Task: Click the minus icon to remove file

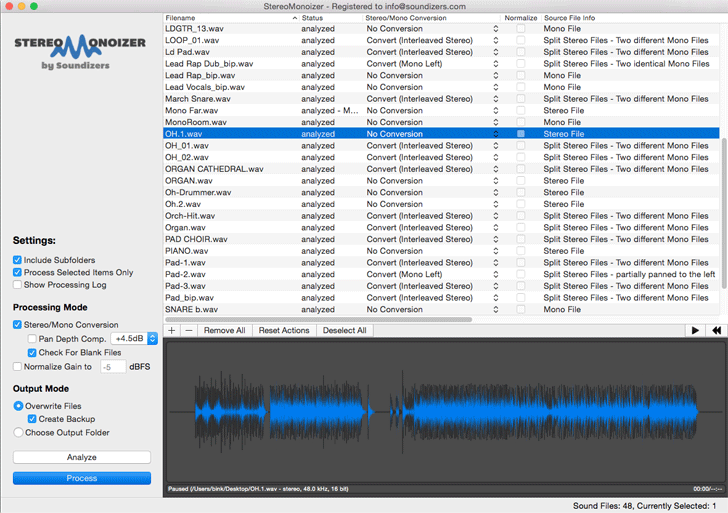Action: coord(188,331)
